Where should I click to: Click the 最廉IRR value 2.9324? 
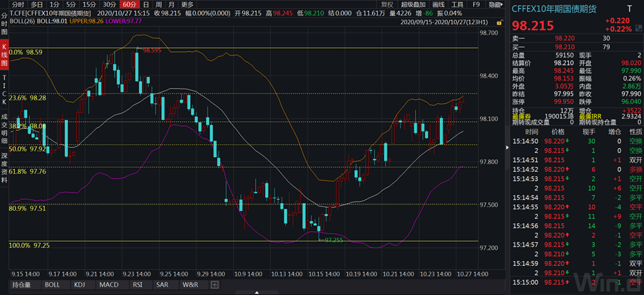(632, 117)
